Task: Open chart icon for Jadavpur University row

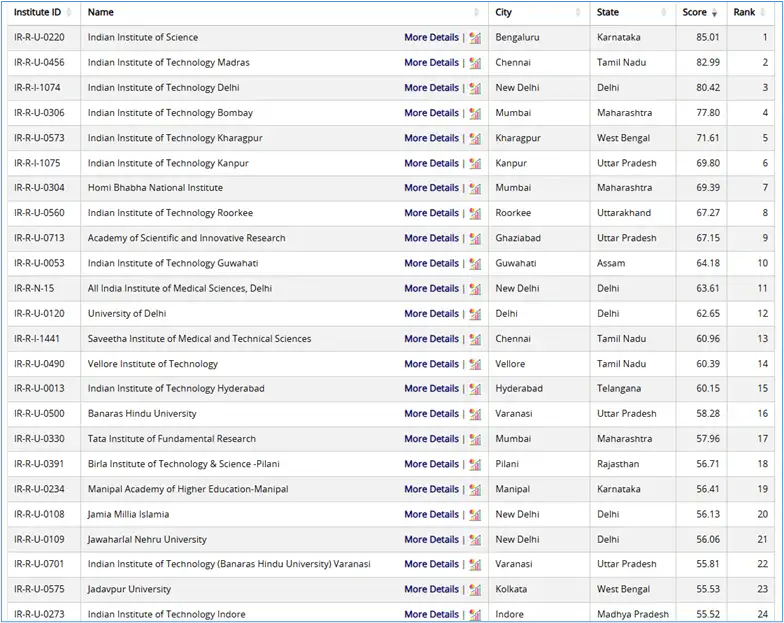Action: pos(475,590)
